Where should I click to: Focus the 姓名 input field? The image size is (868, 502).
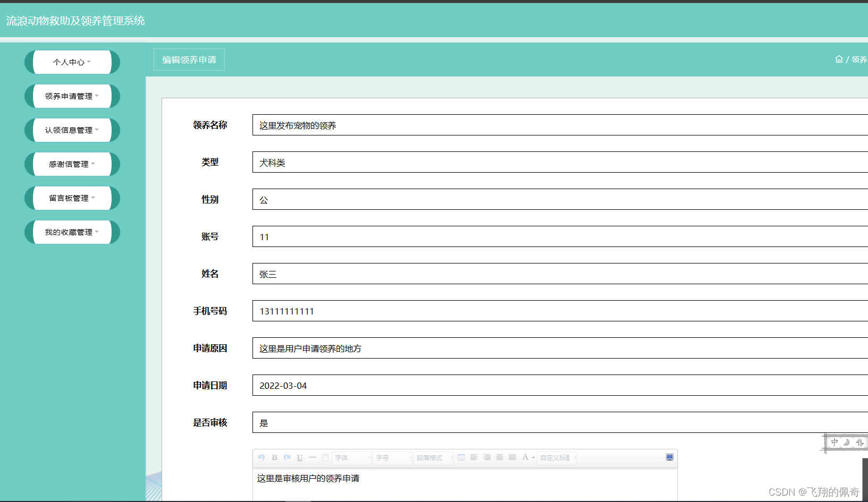560,274
